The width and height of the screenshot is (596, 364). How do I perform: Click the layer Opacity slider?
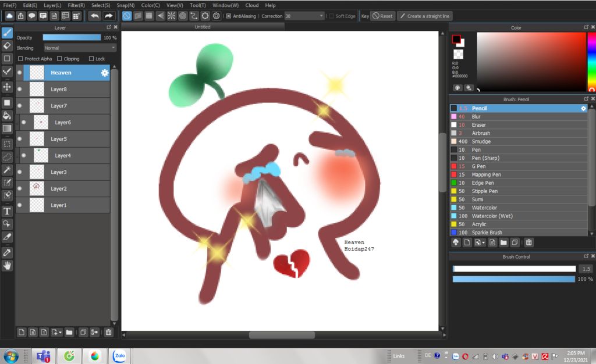pyautogui.click(x=72, y=38)
